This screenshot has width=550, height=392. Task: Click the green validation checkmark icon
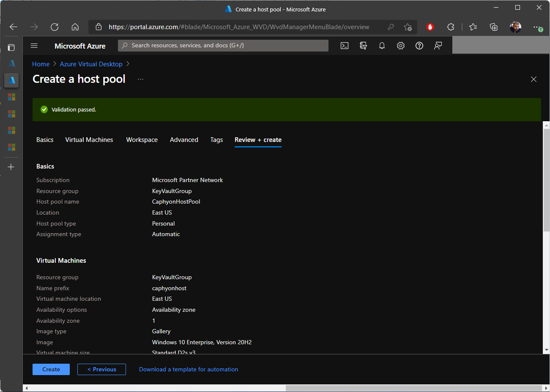pyautogui.click(x=44, y=109)
